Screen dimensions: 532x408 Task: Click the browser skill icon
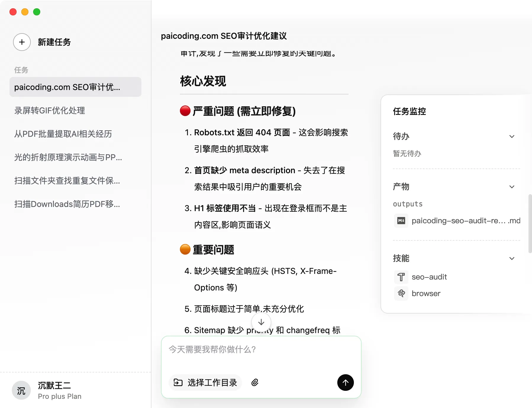point(401,293)
